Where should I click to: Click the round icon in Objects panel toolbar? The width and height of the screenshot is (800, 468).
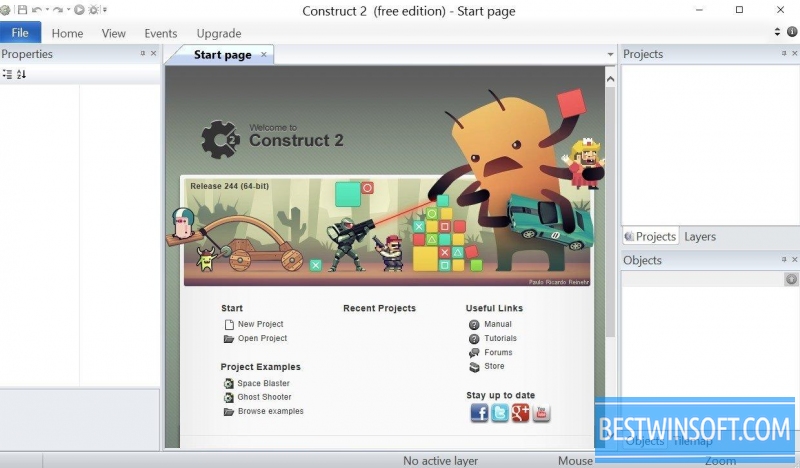pos(791,279)
